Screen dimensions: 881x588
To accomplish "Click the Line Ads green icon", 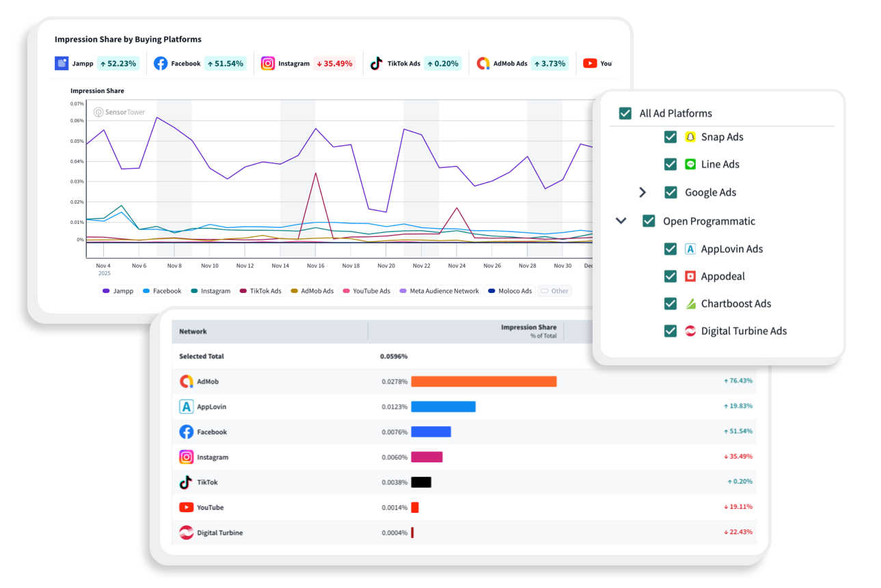I will [x=690, y=164].
